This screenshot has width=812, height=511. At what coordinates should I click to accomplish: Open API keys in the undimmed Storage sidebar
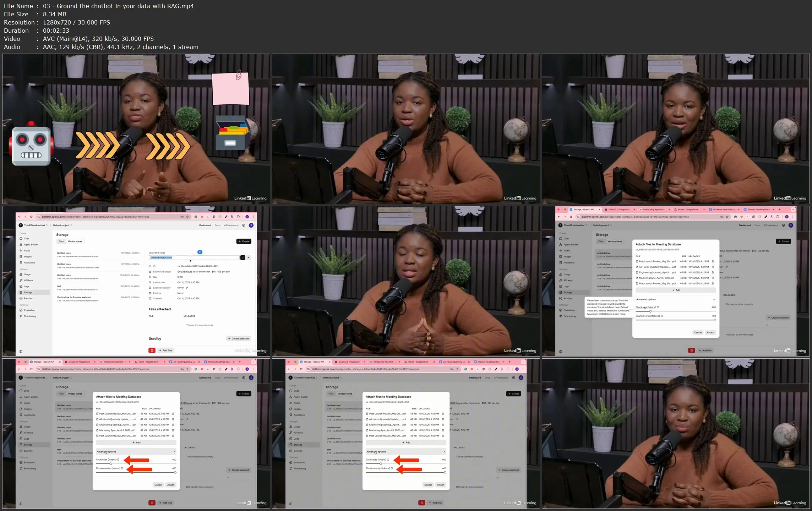coord(28,281)
